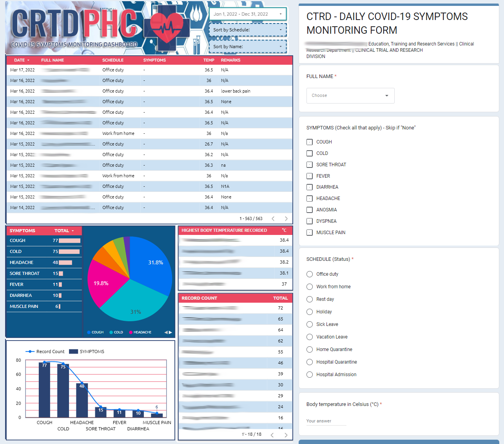This screenshot has width=504, height=444.
Task: Click the TEMP column header
Action: tap(209, 60)
